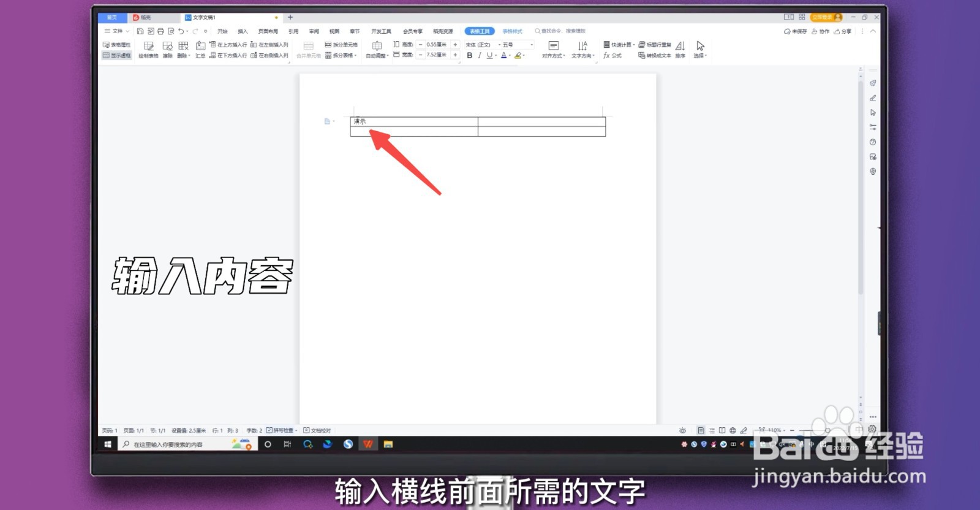Switch to the Review (审阅) tab
This screenshot has width=980, height=510.
[314, 31]
